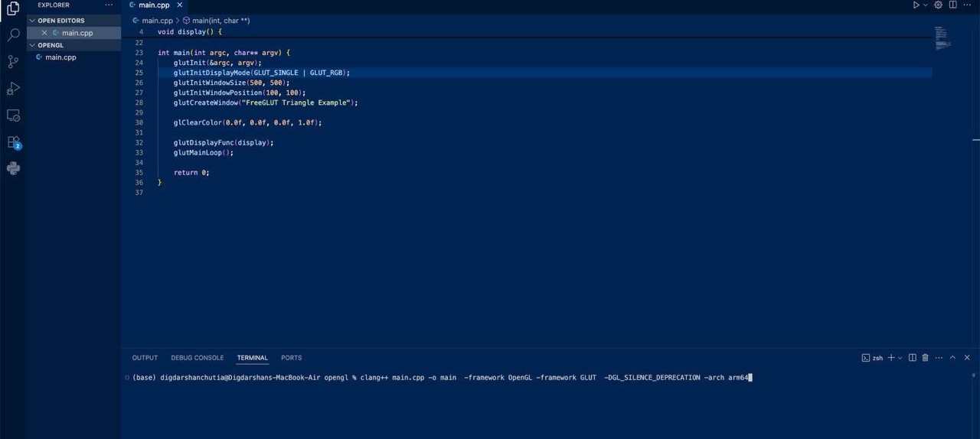Viewport: 980px width, 439px height.
Task: Click line number 30 in gutter
Action: [x=139, y=122]
